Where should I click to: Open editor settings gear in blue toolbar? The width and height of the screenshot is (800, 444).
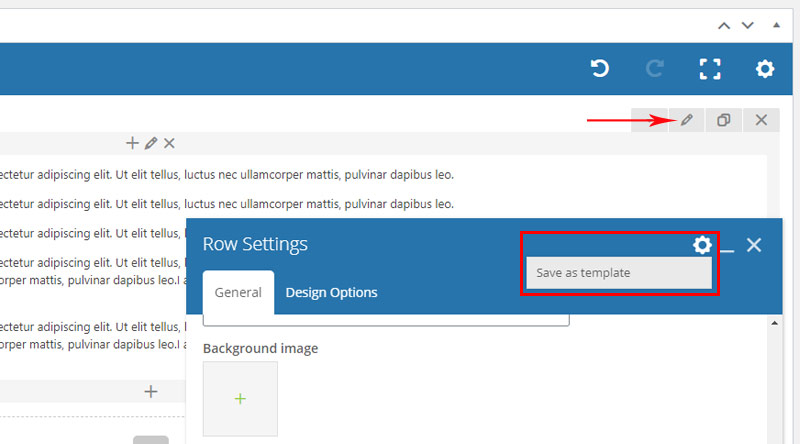click(765, 69)
